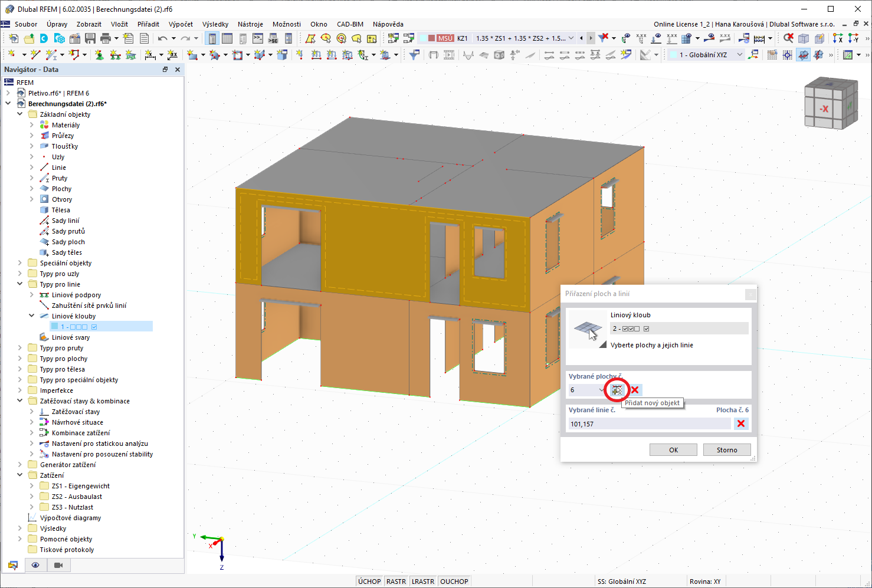Image resolution: width=872 pixels, height=588 pixels.
Task: Click the coordinate system icon beside Globální XYZ
Action: 753,55
